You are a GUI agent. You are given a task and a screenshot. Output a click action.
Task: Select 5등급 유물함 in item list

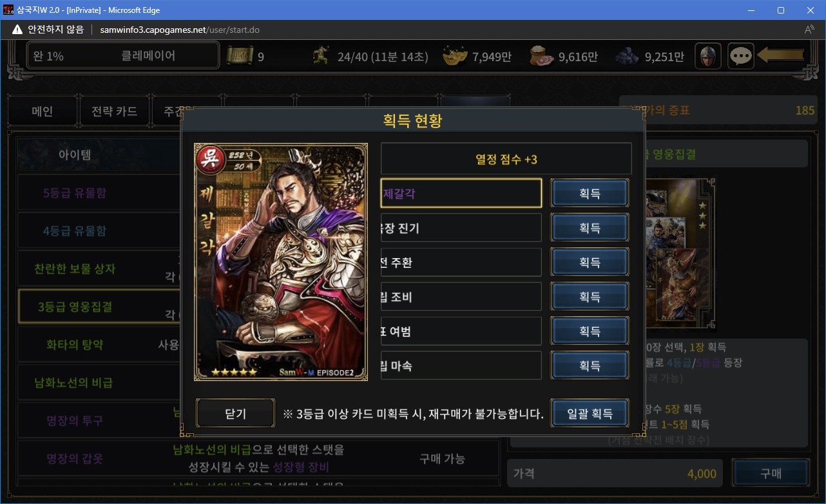click(75, 193)
